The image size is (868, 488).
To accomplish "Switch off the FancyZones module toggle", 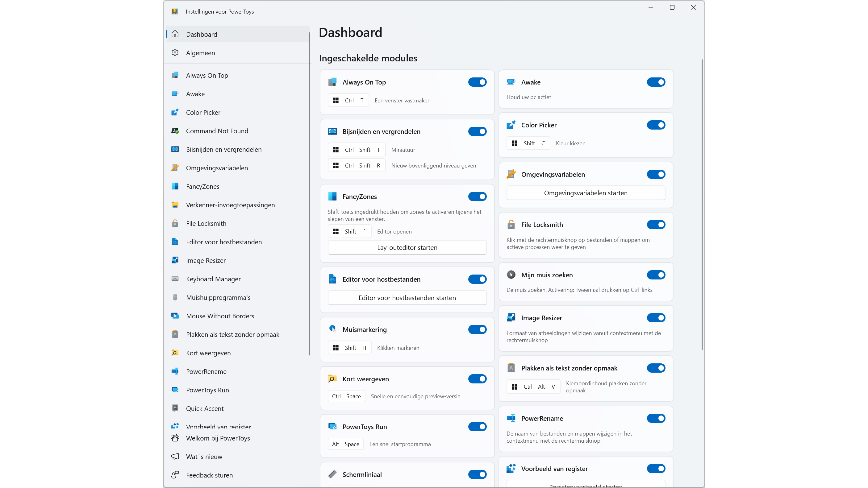I will click(x=477, y=197).
